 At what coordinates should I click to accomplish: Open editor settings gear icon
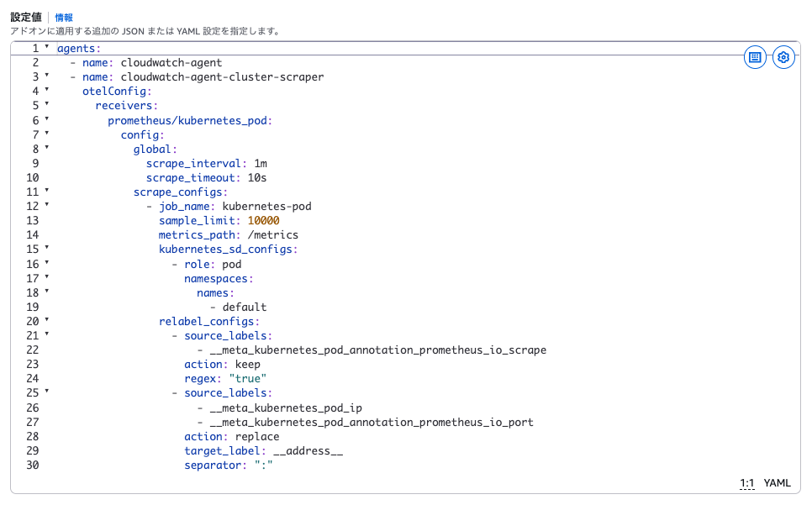coord(783,57)
